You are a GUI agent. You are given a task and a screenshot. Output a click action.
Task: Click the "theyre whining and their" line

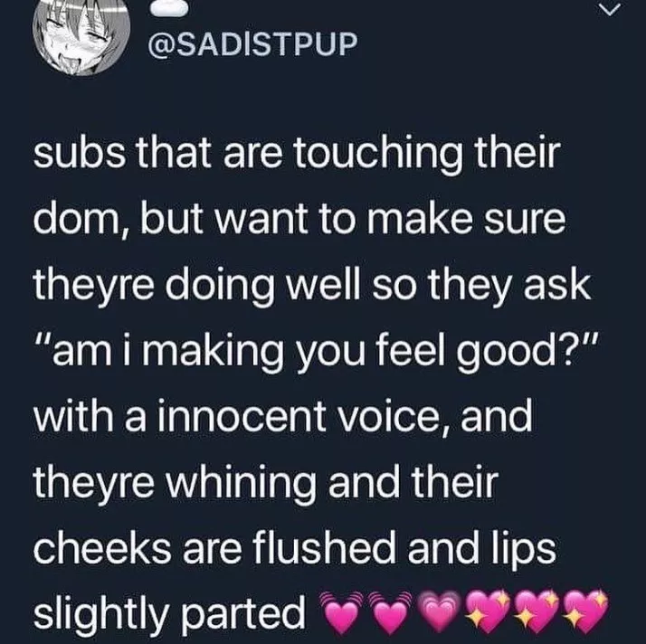[x=266, y=482]
